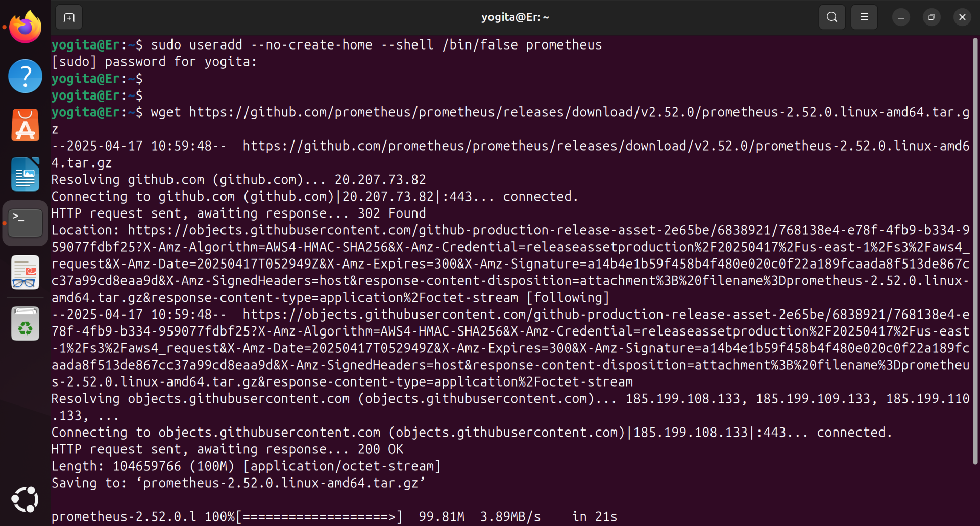Image resolution: width=980 pixels, height=526 pixels.
Task: Restore down the terminal window
Action: point(931,18)
